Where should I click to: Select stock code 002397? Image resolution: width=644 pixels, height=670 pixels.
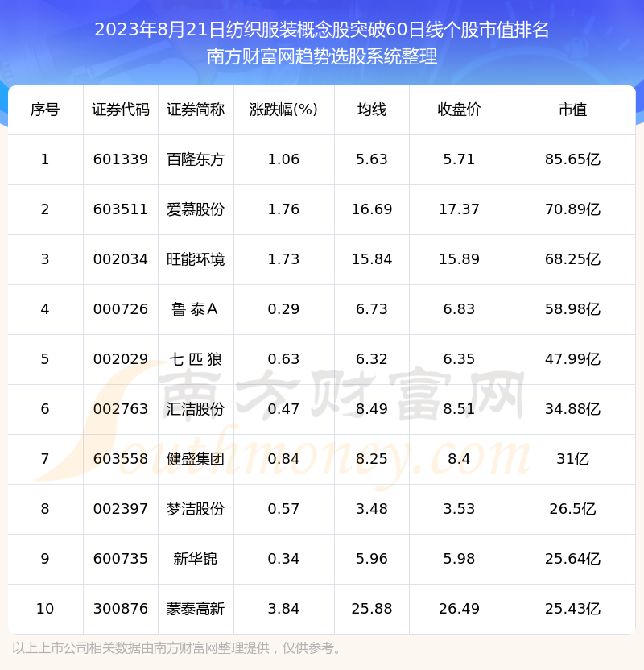pos(121,509)
